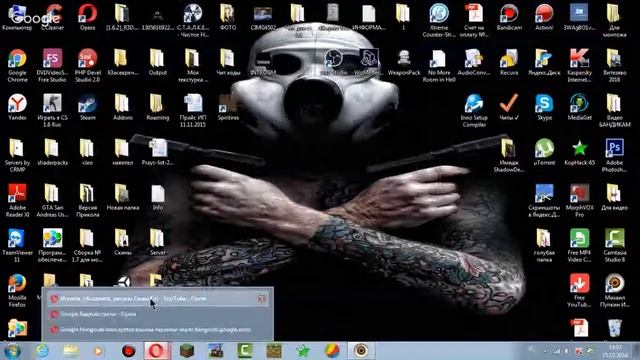640x360 pixels.
Task: Click the Yandex browser desktop icon
Action: 17,107
